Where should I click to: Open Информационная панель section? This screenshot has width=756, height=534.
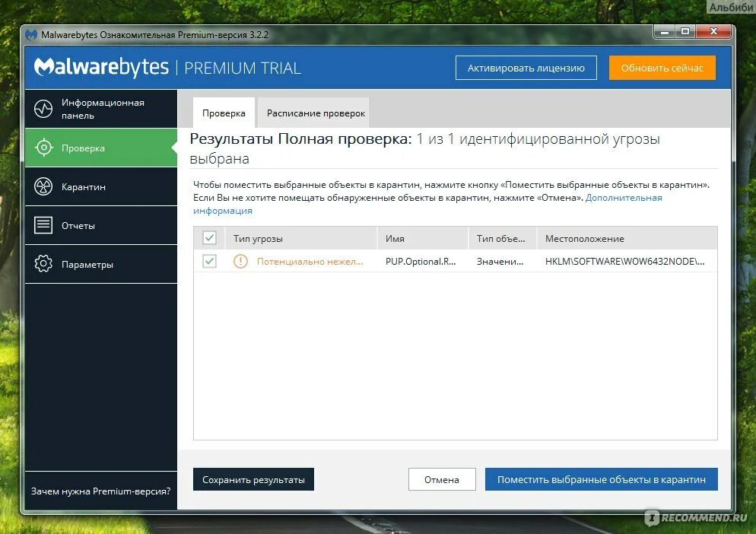coord(101,109)
